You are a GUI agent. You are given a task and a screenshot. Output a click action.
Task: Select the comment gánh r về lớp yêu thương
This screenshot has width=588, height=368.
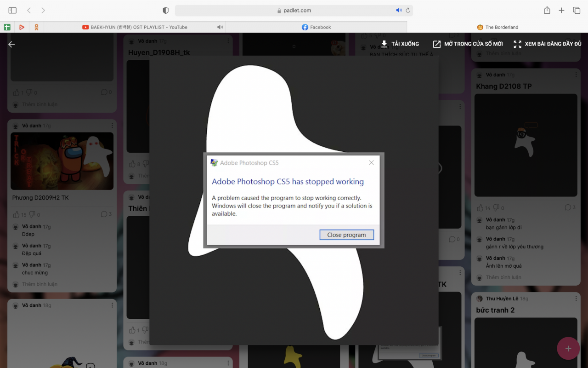(x=514, y=247)
